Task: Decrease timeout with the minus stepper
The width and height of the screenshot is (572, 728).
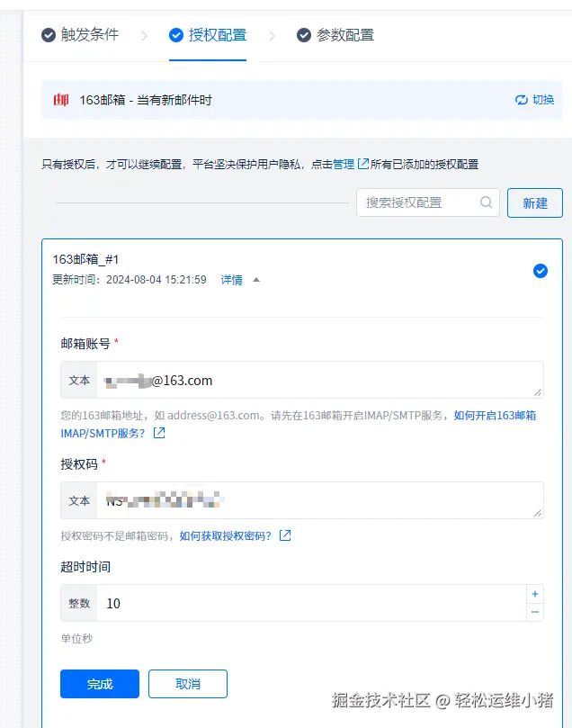Action: point(535,612)
